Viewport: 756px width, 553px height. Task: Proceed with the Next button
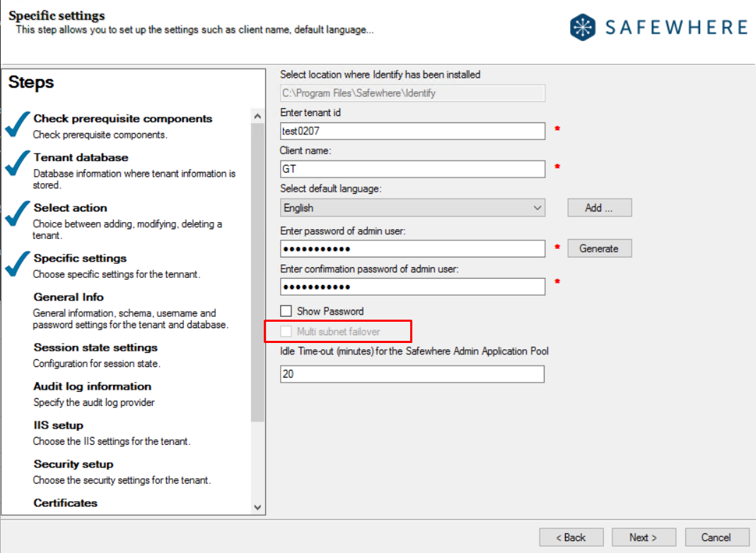pos(644,537)
